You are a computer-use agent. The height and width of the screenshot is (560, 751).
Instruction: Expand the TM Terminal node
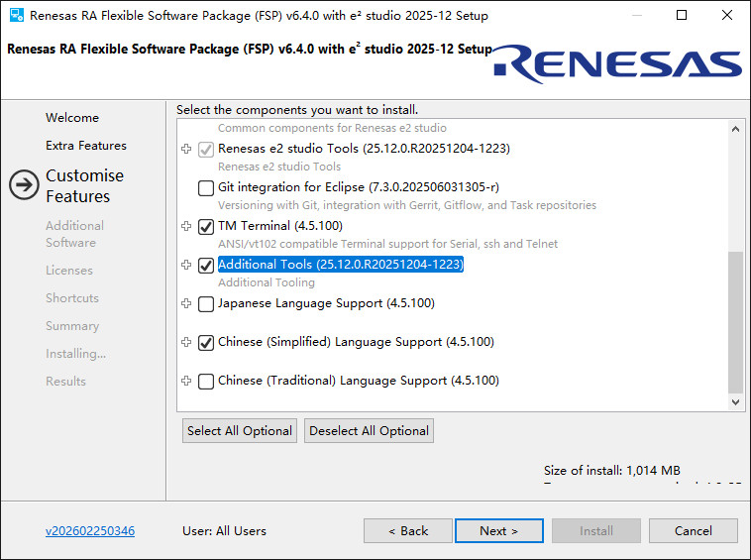pyautogui.click(x=186, y=226)
